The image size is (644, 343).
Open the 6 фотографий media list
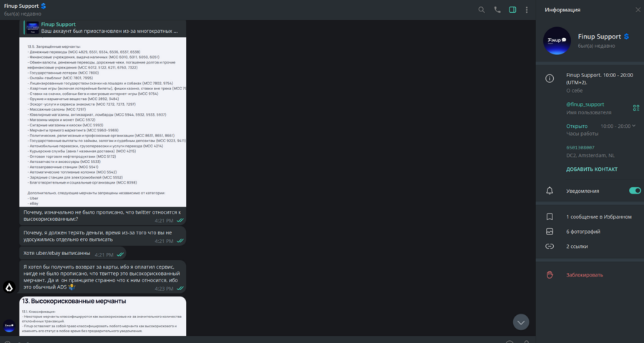[x=582, y=232]
